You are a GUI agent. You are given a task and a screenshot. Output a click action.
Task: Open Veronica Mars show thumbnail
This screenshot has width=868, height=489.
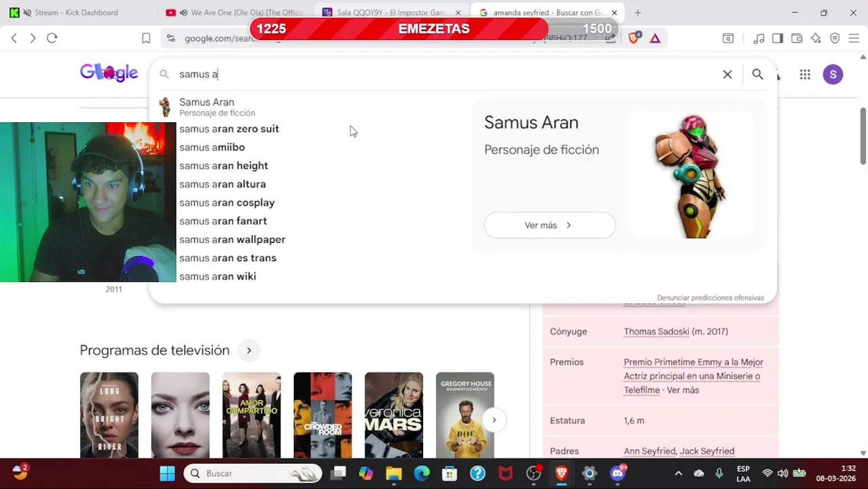coord(394,415)
